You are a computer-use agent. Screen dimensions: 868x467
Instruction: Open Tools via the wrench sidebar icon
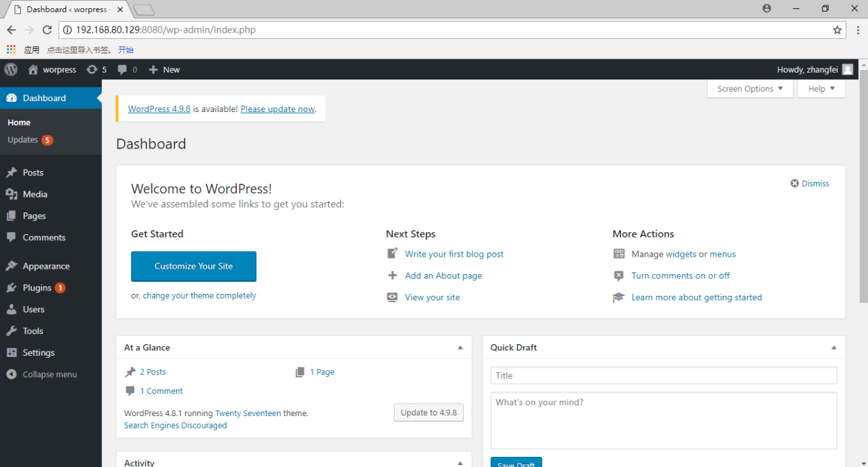tap(12, 331)
